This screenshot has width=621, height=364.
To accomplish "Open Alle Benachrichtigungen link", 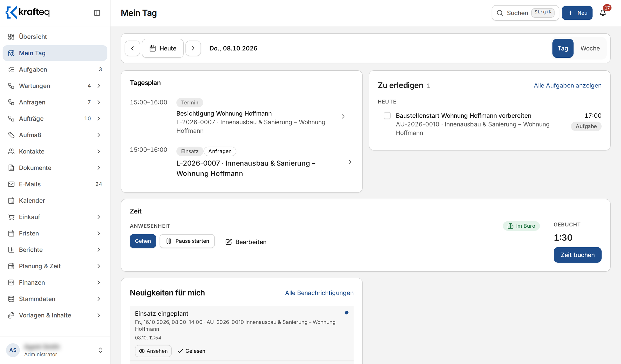I will [x=319, y=293].
